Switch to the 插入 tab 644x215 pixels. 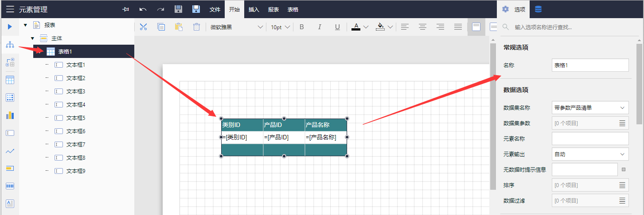coord(254,9)
